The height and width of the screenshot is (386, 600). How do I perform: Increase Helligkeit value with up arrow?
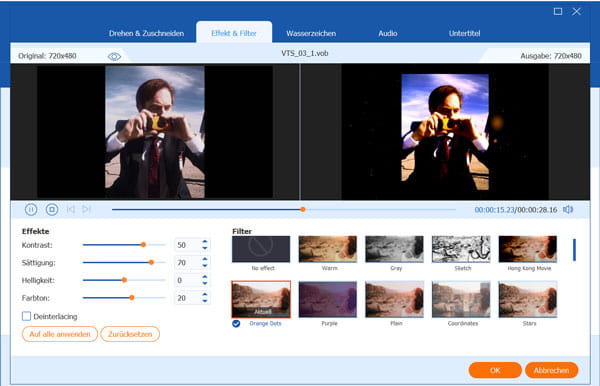pos(205,277)
